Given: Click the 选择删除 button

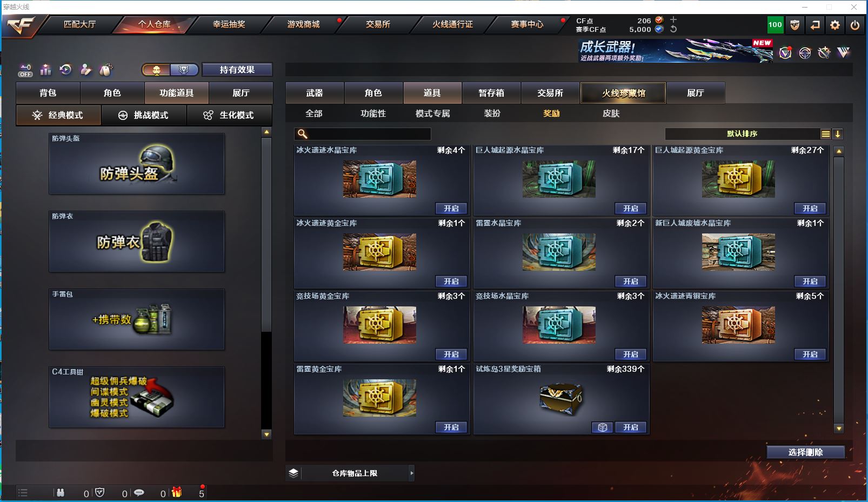Looking at the screenshot, I should pos(805,452).
